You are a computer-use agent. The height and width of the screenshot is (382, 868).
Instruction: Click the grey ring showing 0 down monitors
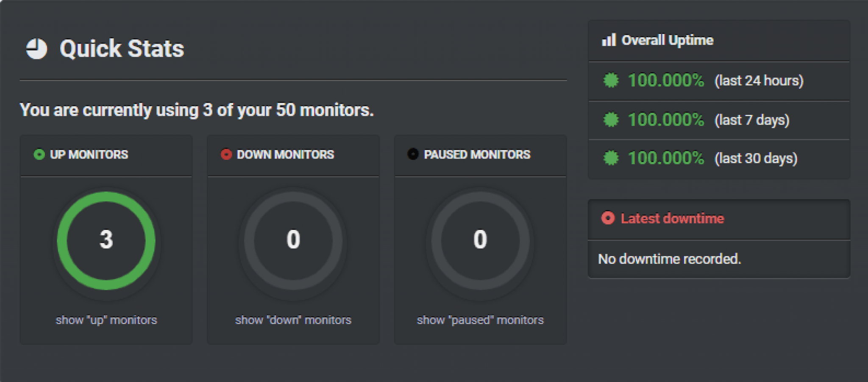(x=293, y=241)
